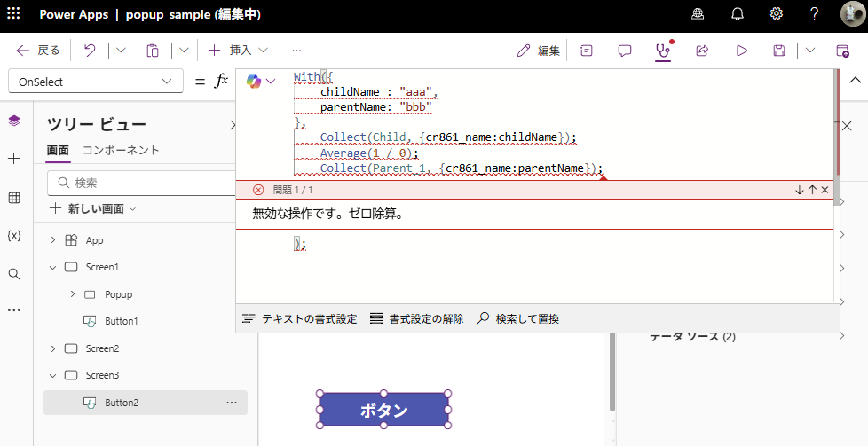Open the Data table icon in sidebar

(13, 198)
